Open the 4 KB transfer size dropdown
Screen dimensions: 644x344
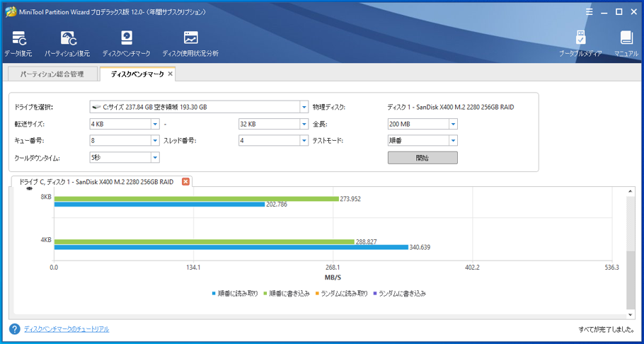(x=155, y=124)
